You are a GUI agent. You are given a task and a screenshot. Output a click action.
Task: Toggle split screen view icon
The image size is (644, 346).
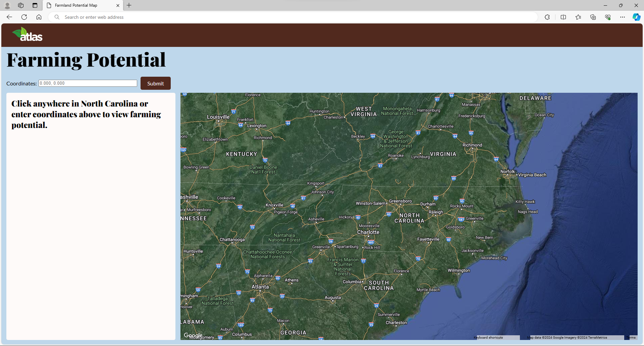point(563,17)
